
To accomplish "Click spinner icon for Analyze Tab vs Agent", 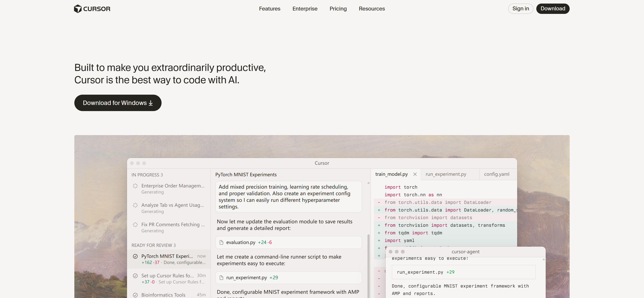I will coord(135,205).
